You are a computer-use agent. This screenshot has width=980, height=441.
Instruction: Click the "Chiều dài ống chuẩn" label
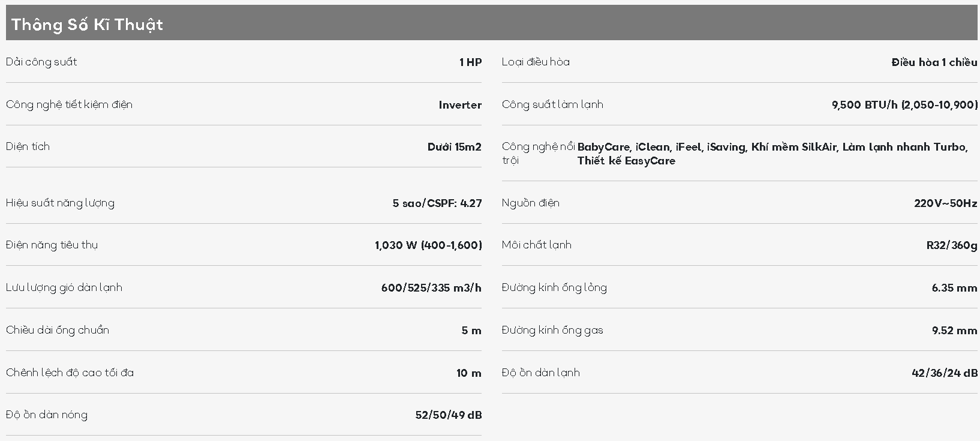58,330
